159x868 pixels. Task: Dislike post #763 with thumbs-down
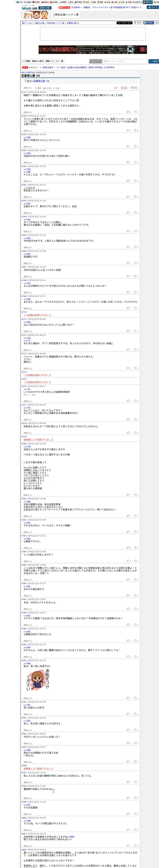pos(136,213)
